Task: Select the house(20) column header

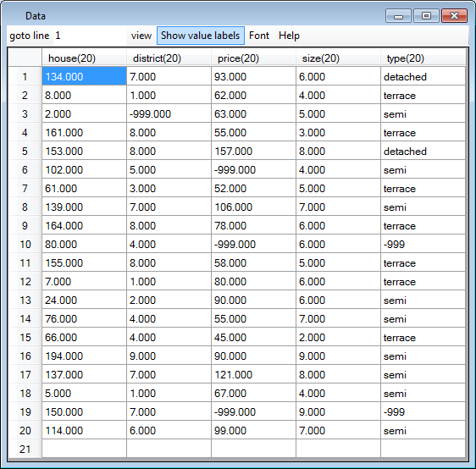Action: (84, 58)
